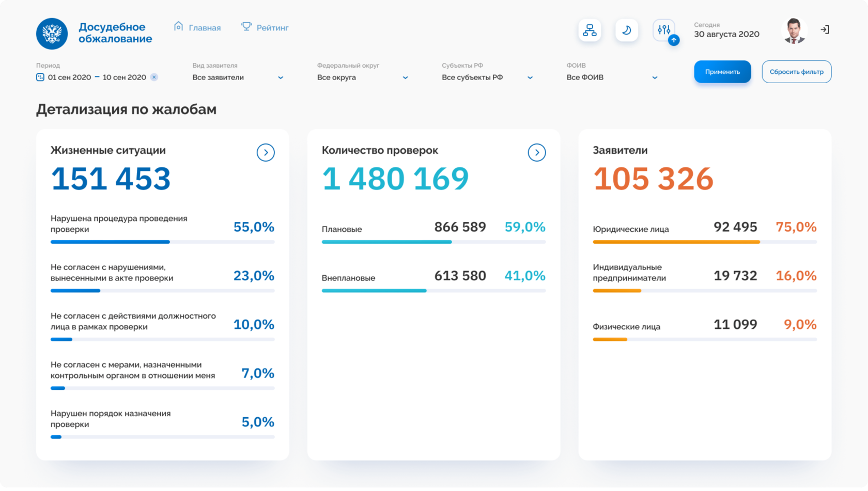Click the calendar icon in Период
Image resolution: width=868 pixels, height=491 pixels.
[40, 77]
